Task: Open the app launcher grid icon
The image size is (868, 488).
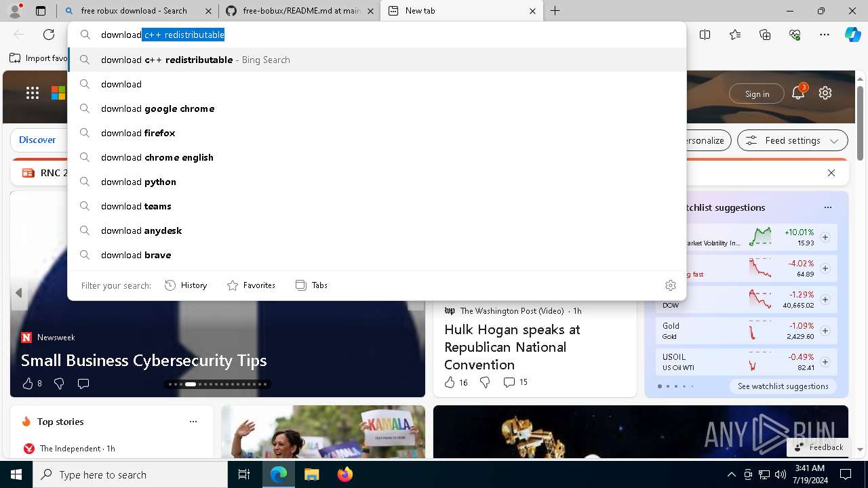Action: pos(33,94)
